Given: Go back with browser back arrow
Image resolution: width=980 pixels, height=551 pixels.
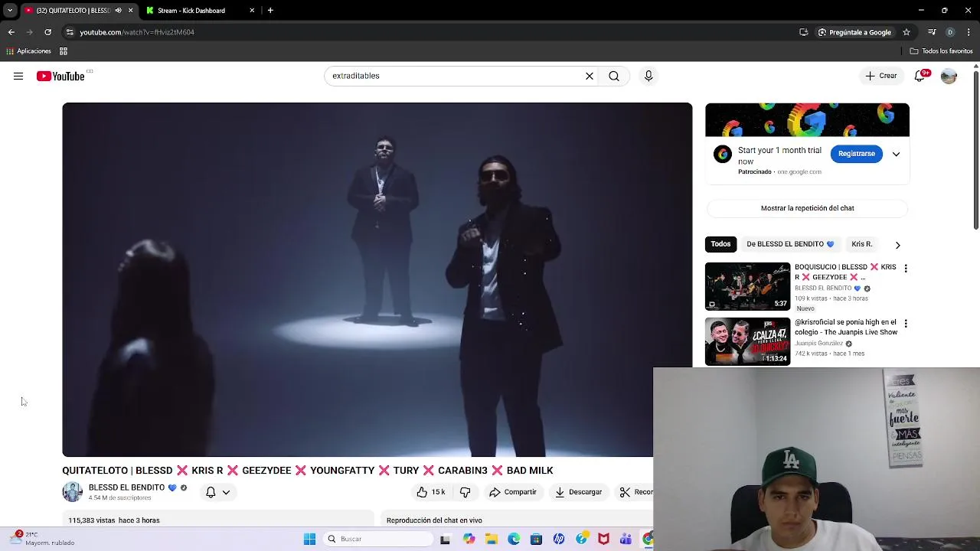Looking at the screenshot, I should (x=11, y=32).
